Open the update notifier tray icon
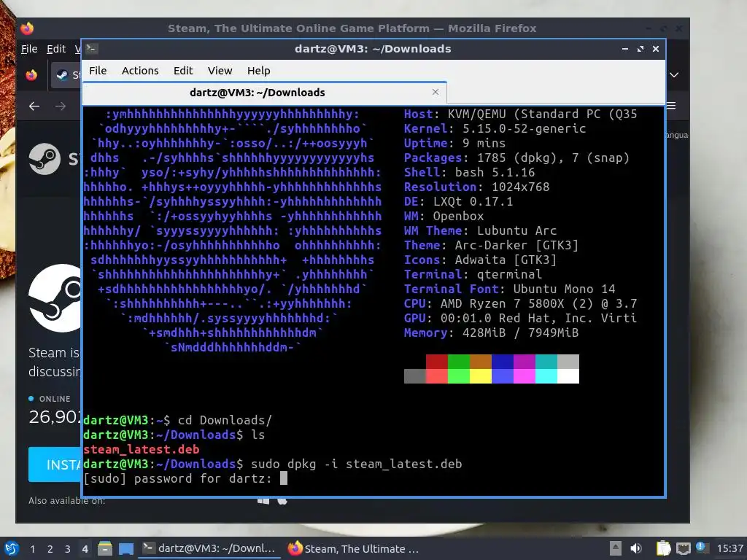 (x=703, y=548)
